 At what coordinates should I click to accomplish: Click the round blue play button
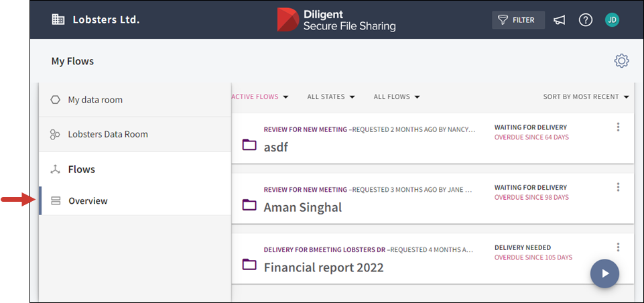click(604, 273)
